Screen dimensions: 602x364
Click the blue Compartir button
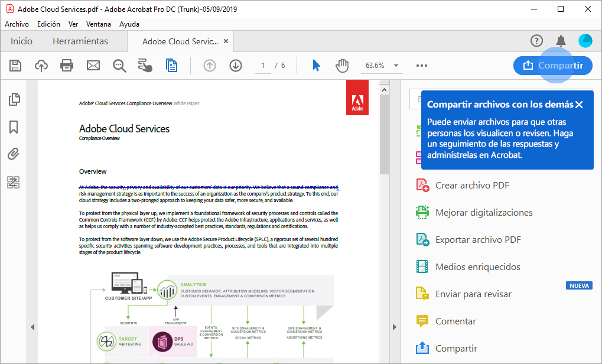pyautogui.click(x=552, y=66)
